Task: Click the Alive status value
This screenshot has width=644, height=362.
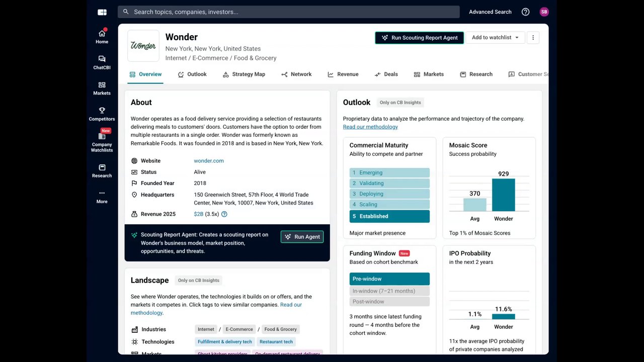Action: [200, 172]
